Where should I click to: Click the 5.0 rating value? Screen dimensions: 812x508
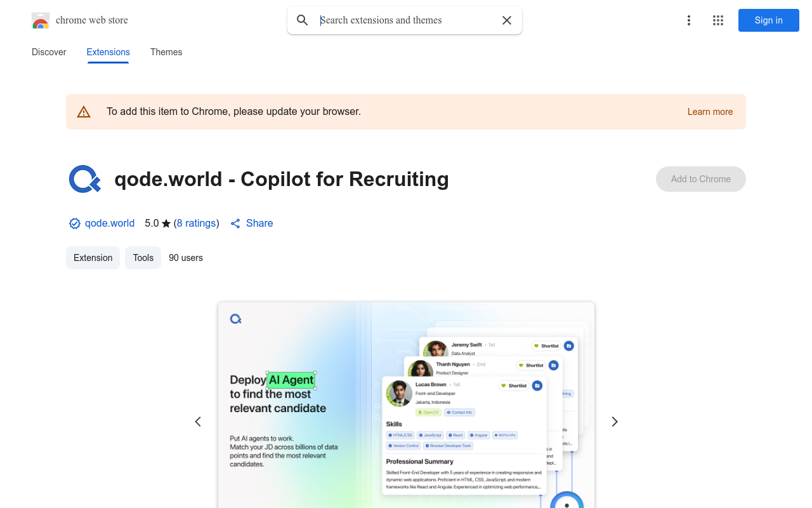152,224
